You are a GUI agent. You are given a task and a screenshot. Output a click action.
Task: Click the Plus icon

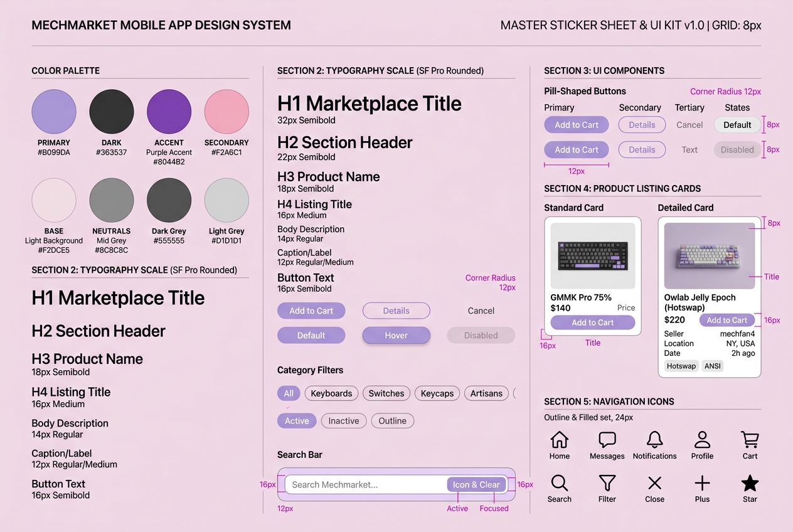tap(702, 483)
